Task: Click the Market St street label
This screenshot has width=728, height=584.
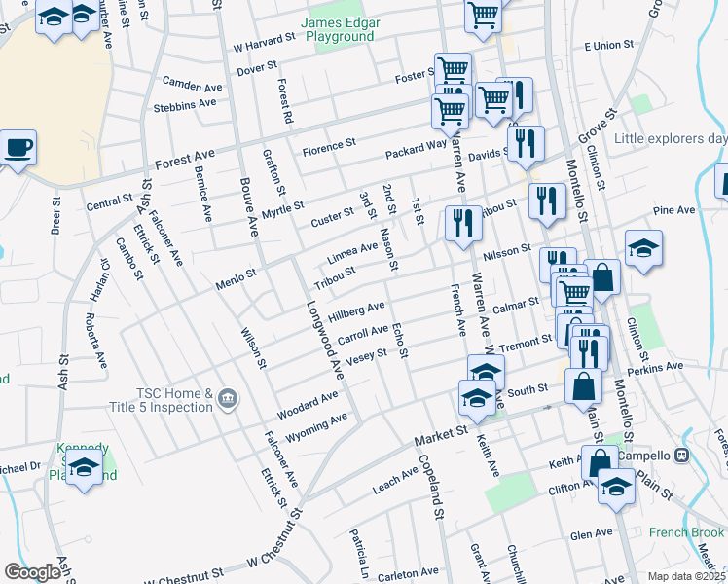Action: (x=441, y=436)
